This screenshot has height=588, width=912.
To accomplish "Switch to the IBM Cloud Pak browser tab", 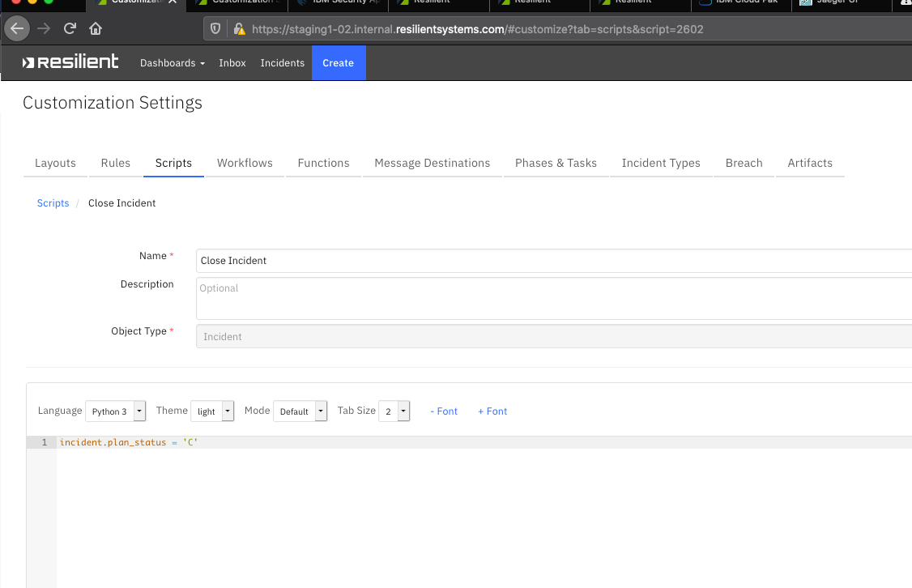I will 741,3.
